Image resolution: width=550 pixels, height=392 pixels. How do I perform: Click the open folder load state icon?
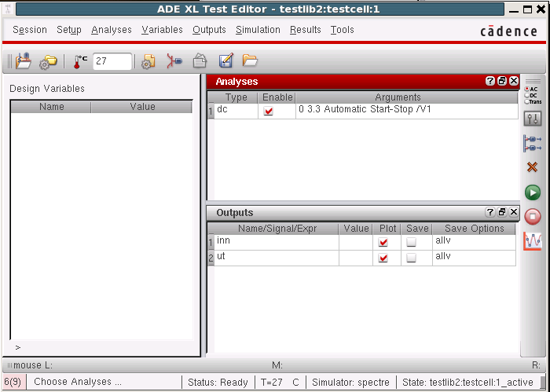[250, 60]
